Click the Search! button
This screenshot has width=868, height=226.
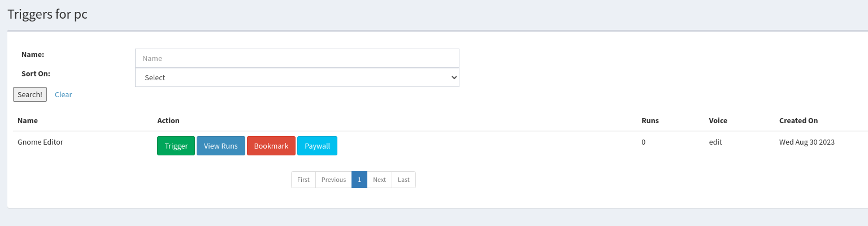pyautogui.click(x=30, y=94)
